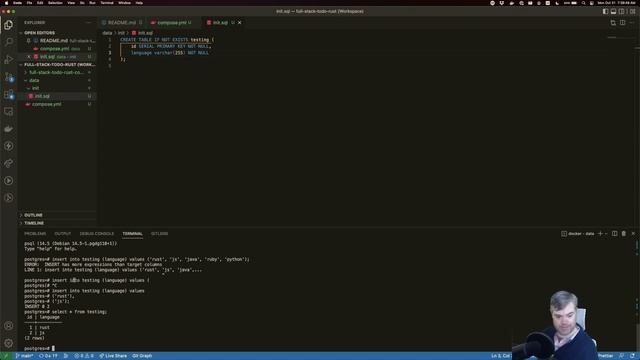640x360 pixels.
Task: Open the Run and Debug view
Action: [x=9, y=60]
